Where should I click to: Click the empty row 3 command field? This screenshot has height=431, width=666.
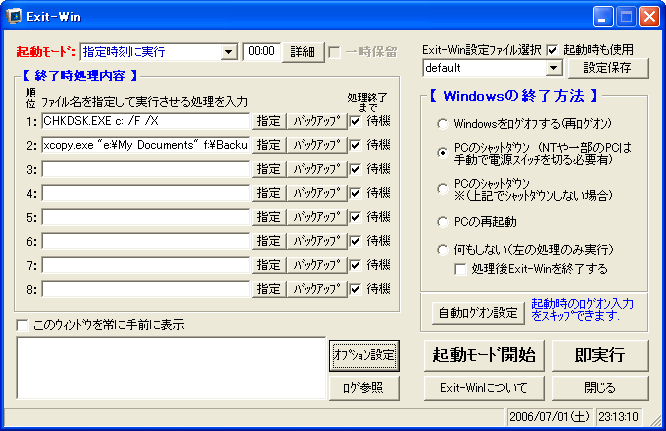[146, 169]
